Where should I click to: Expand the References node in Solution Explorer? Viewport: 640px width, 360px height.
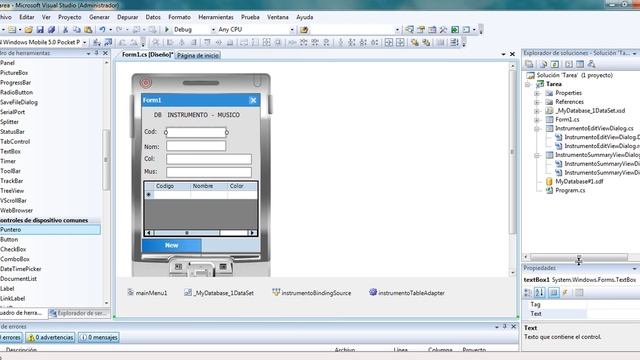pos(537,102)
